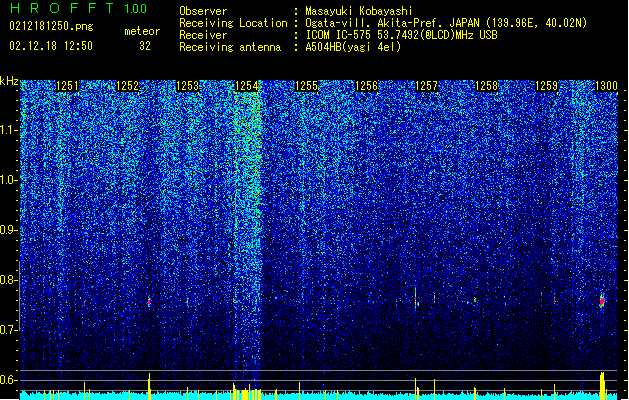Click the strong magenta meteor echo below 1300
The image size is (629, 400).
click(x=602, y=301)
